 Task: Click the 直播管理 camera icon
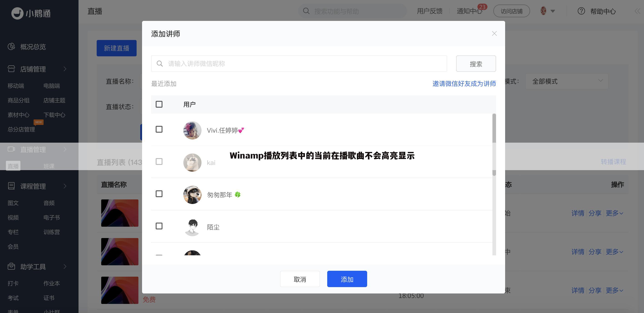click(11, 149)
